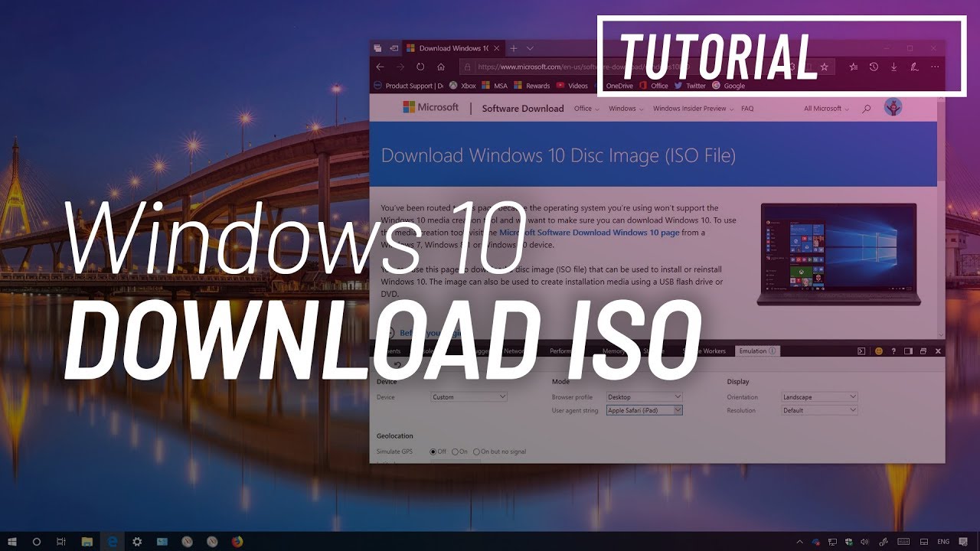
Task: Switch to the Network DevTools tab
Action: pyautogui.click(x=514, y=351)
